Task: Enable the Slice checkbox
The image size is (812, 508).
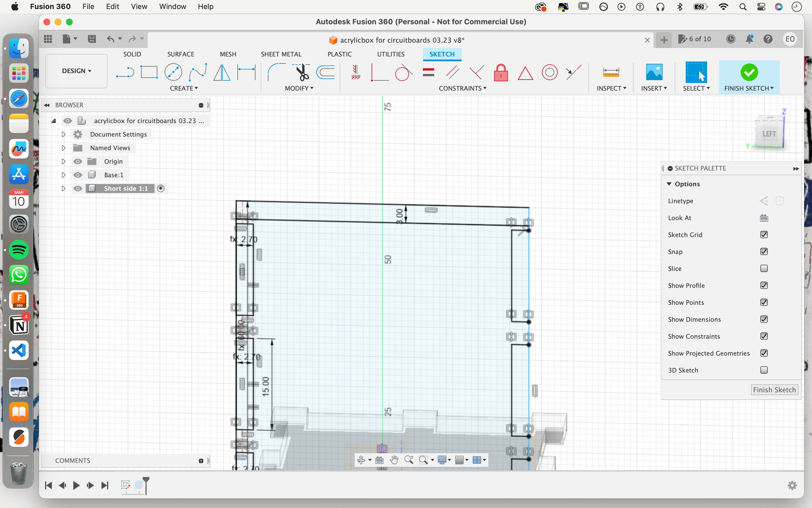Action: (764, 268)
